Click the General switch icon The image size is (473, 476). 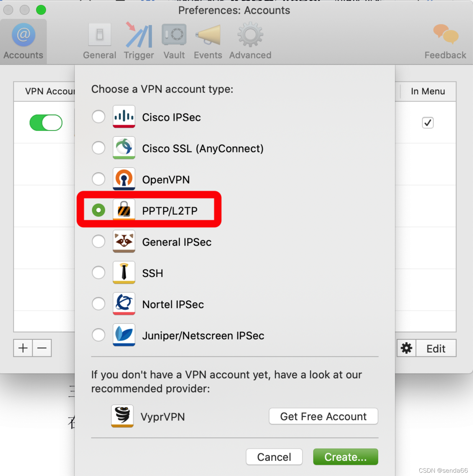100,34
